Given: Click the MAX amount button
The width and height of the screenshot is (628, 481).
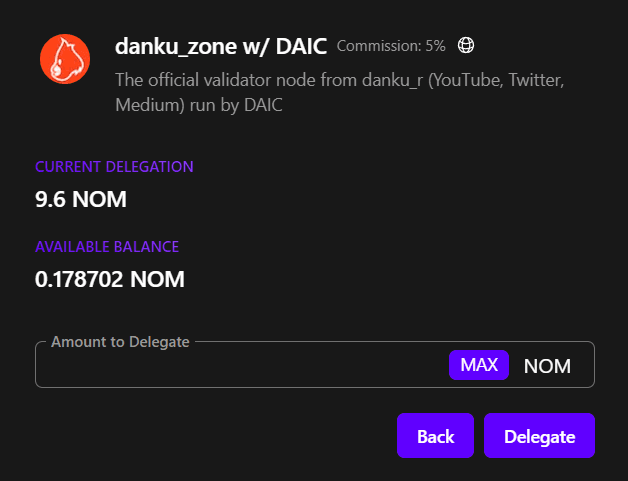Looking at the screenshot, I should coord(479,365).
